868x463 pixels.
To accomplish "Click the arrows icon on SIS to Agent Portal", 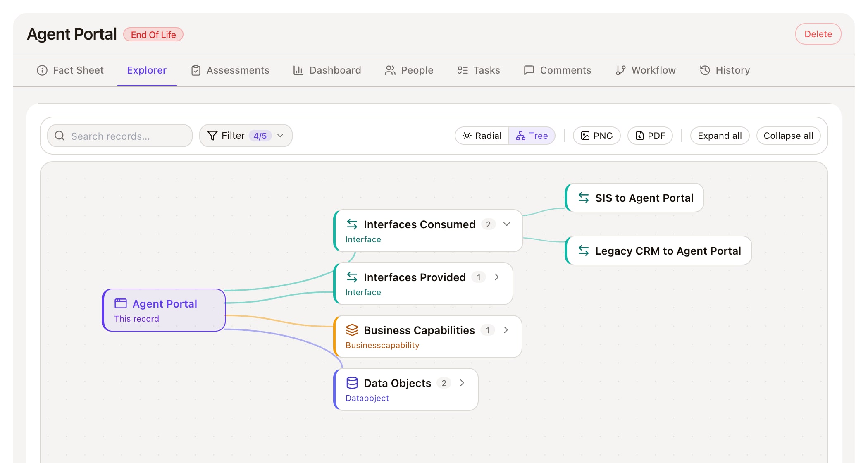I will 584,198.
